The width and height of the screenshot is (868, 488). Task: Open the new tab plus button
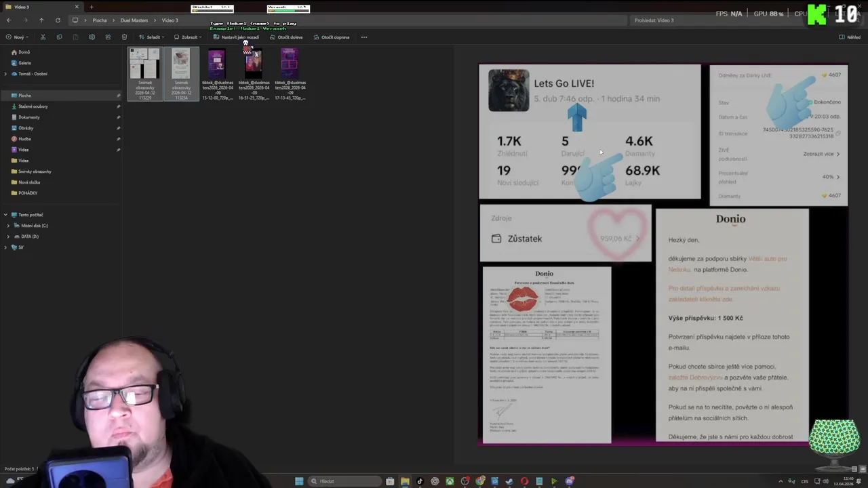tap(92, 7)
